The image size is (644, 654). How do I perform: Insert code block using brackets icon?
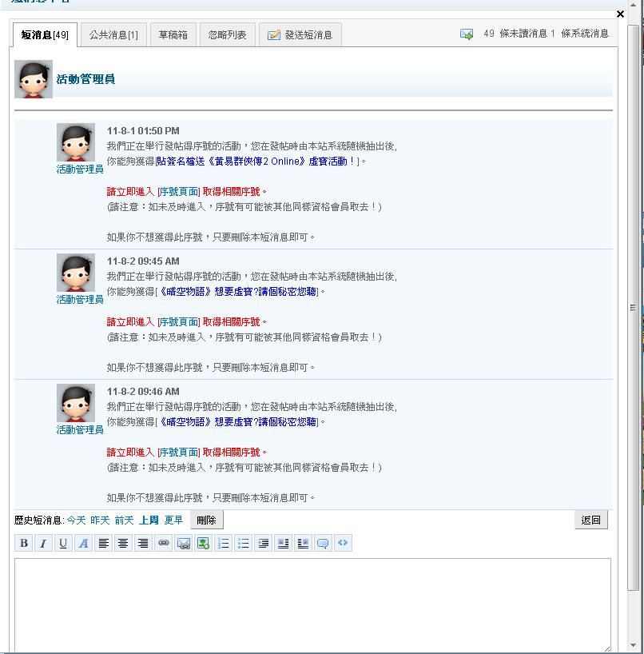(x=343, y=544)
